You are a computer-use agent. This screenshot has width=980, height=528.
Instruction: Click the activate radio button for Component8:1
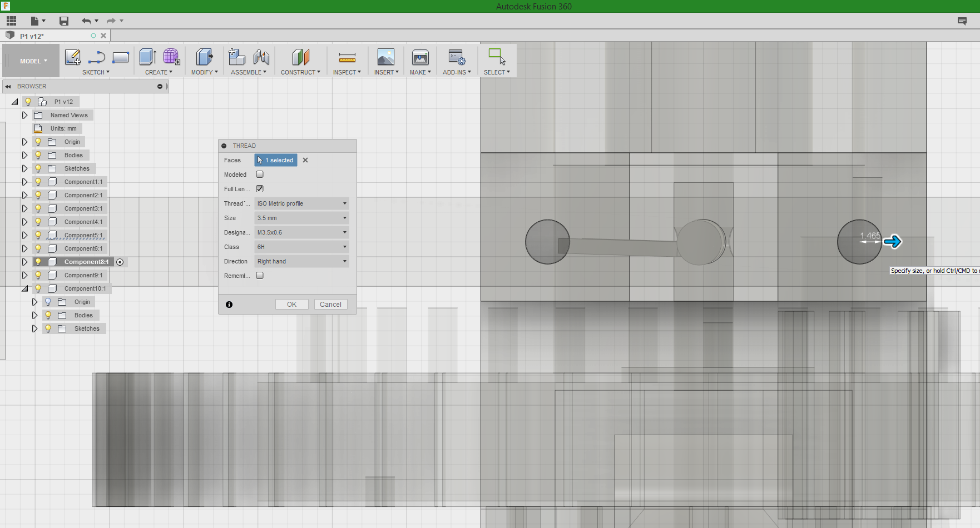[120, 262]
